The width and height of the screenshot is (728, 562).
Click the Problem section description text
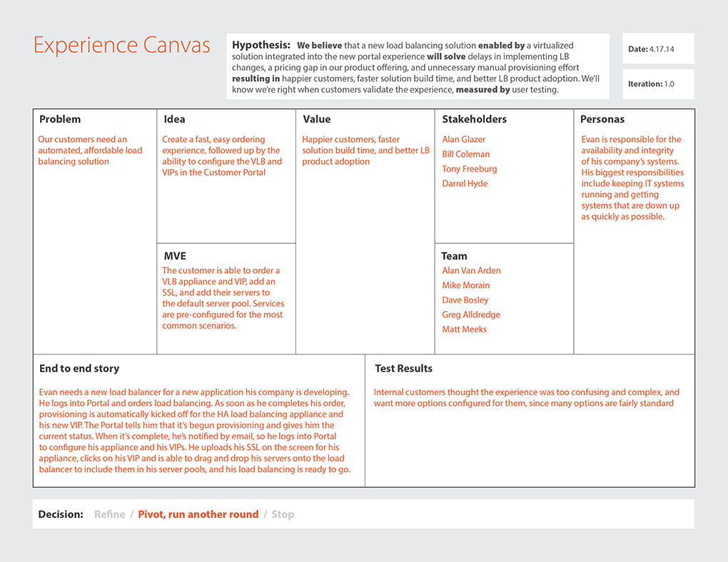coord(90,150)
